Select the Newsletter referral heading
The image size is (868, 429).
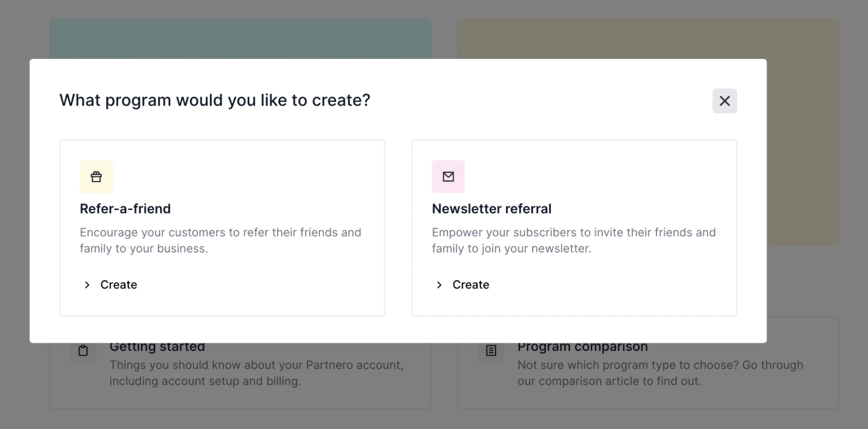[492, 209]
